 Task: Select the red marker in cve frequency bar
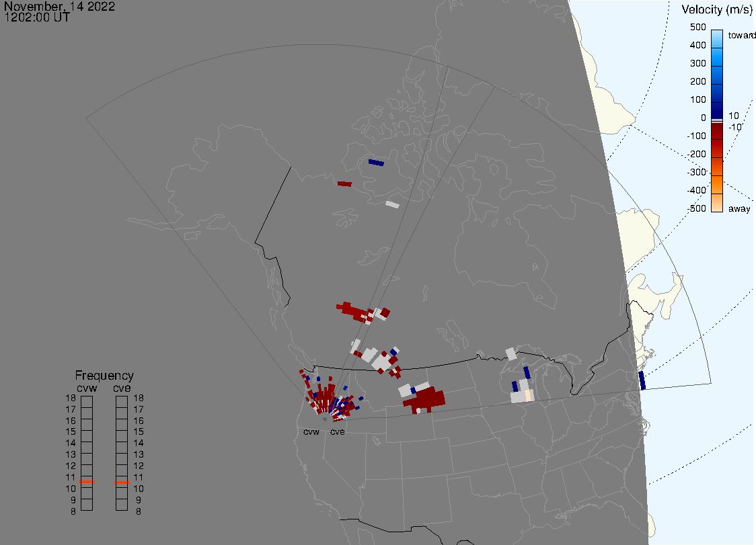click(x=122, y=482)
